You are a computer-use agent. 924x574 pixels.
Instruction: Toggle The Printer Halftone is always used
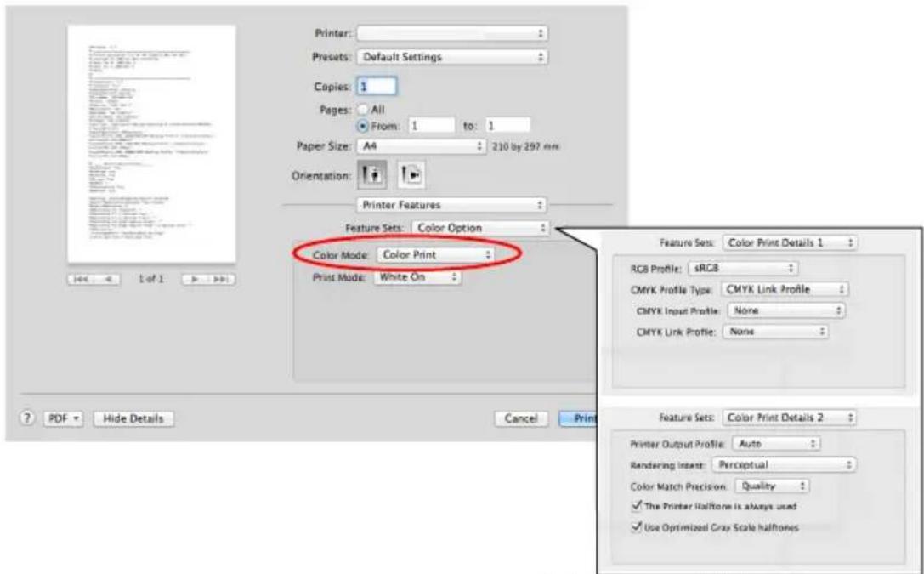(636, 506)
